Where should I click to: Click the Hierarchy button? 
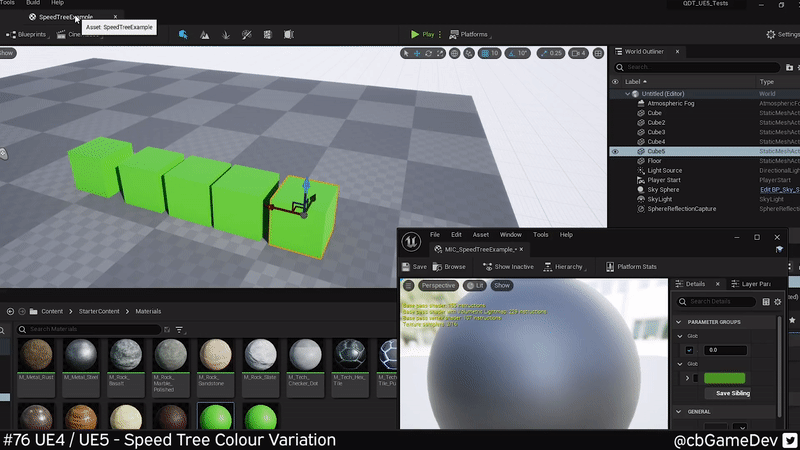tap(563, 267)
